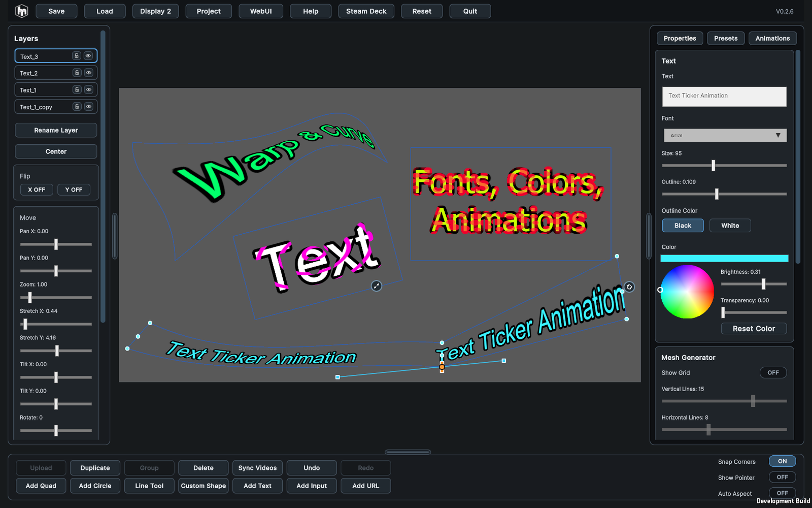Pick a color on the color wheel
Image resolution: width=812 pixels, height=508 pixels.
tap(687, 292)
